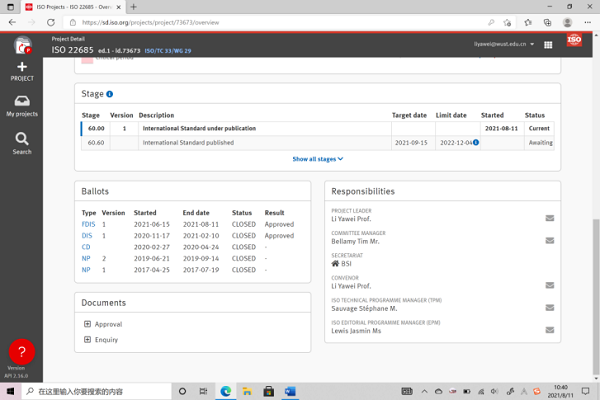This screenshot has height=400, width=600.
Task: Select the ISO Projects browser tab
Action: tap(70, 7)
